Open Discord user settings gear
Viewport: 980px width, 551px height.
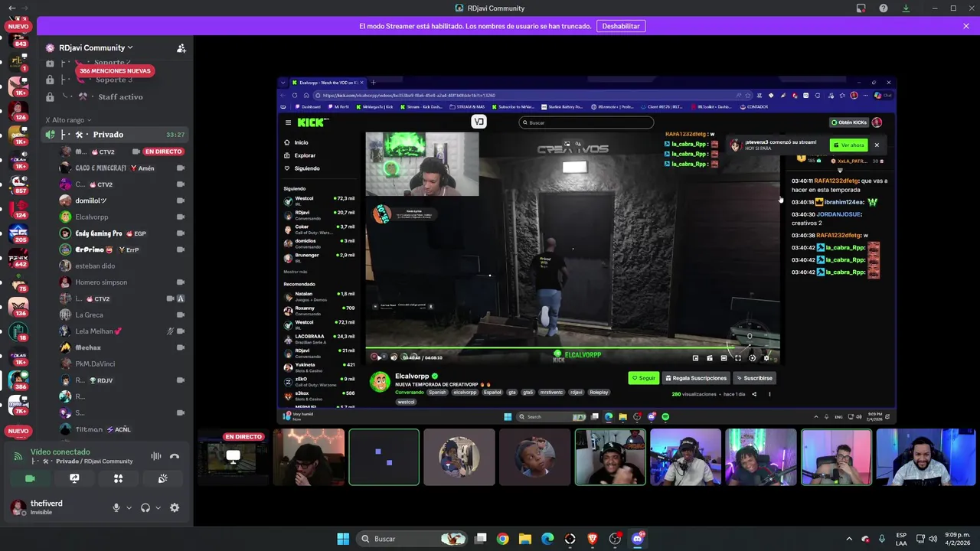(x=175, y=507)
